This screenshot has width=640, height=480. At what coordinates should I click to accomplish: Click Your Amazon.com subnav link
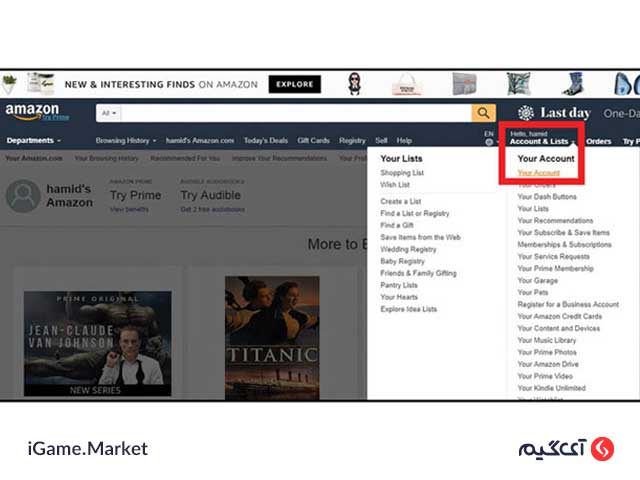point(34,158)
